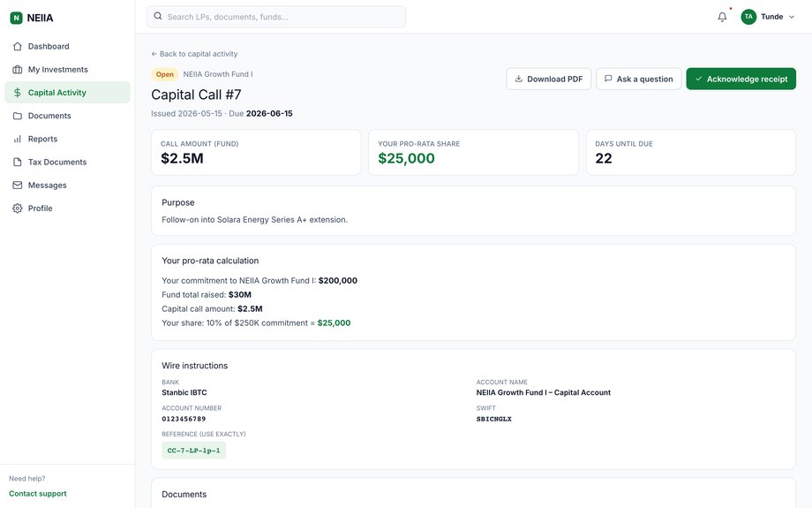Click the $200,000 commitment value
This screenshot has width=812, height=508.
pos(338,280)
